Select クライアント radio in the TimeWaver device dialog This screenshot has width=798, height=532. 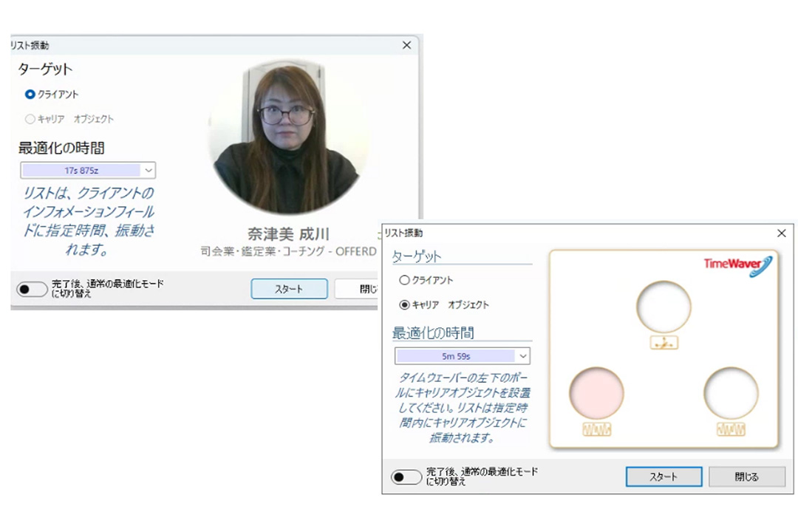point(404,281)
